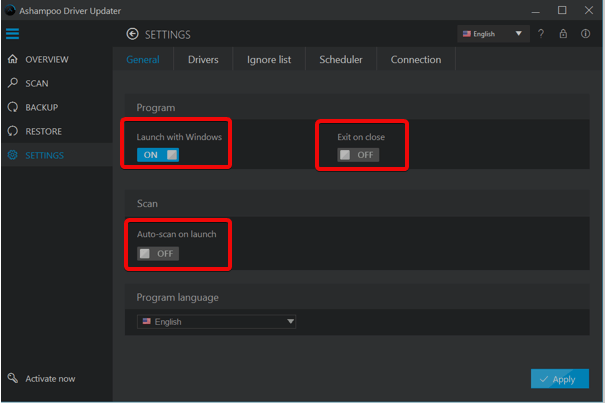Viewport: 605px width, 403px height.
Task: Open the help question mark icon
Action: tap(541, 34)
